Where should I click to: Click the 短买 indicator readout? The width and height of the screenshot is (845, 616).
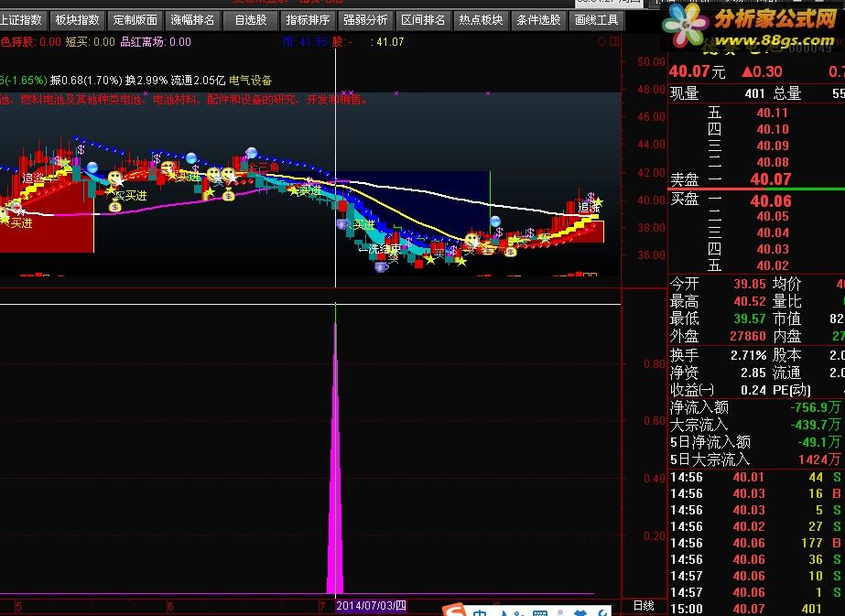click(91, 42)
